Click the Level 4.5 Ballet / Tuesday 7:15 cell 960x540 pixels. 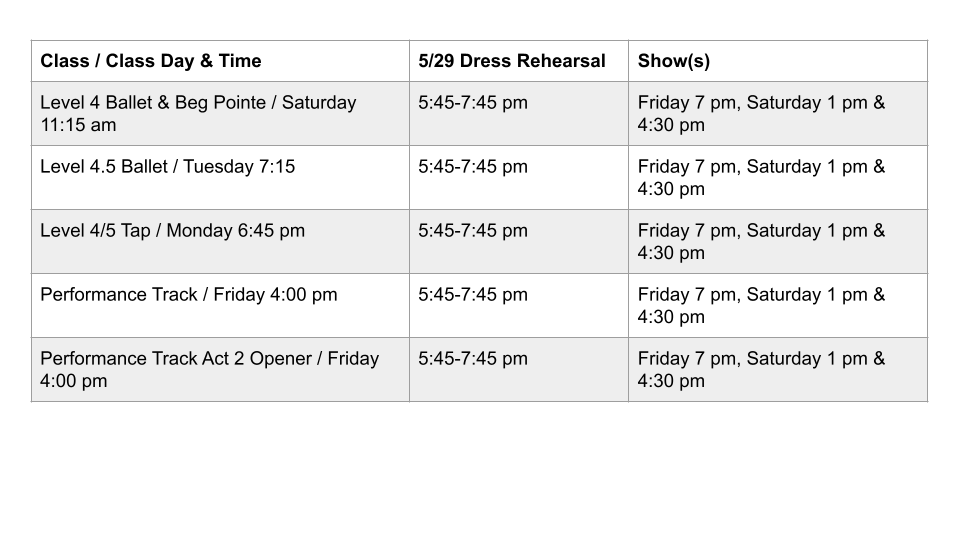[x=220, y=178]
